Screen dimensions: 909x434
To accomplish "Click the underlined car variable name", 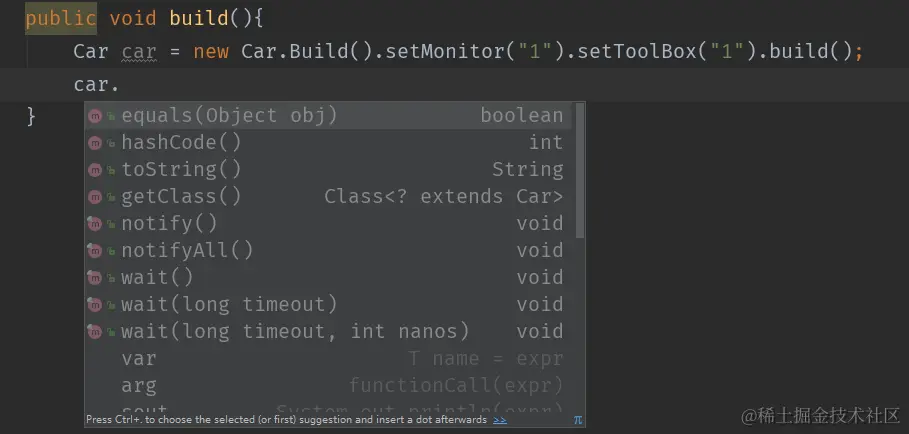I will pyautogui.click(x=139, y=52).
